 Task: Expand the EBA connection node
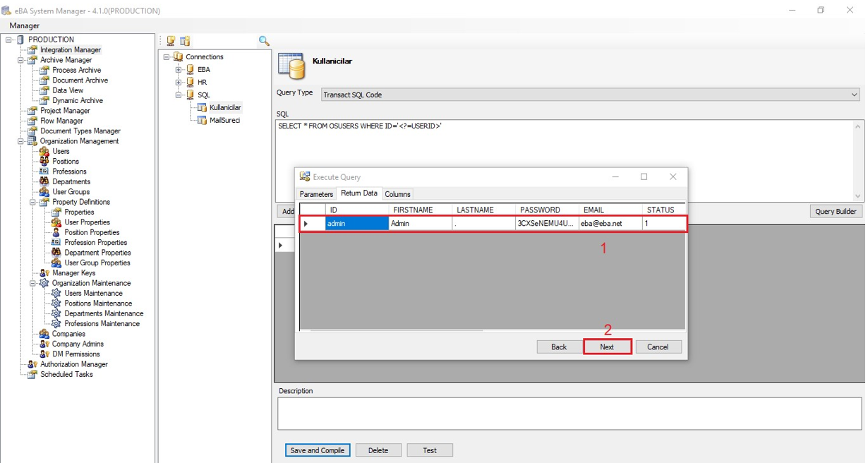(x=179, y=70)
